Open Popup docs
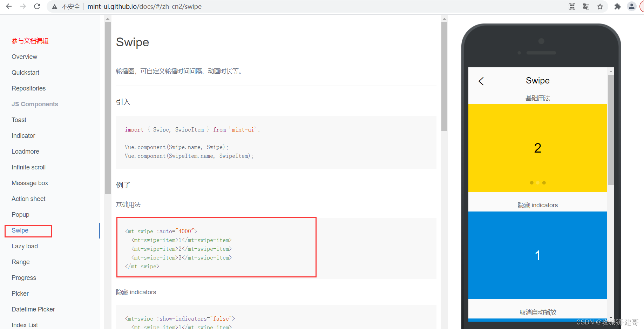This screenshot has width=644, height=329. click(x=20, y=215)
